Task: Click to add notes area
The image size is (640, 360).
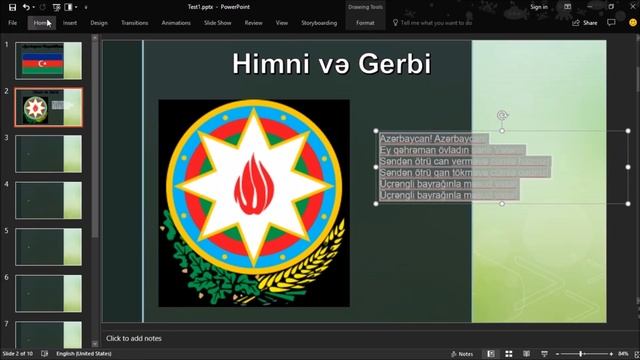Action: tap(133, 338)
